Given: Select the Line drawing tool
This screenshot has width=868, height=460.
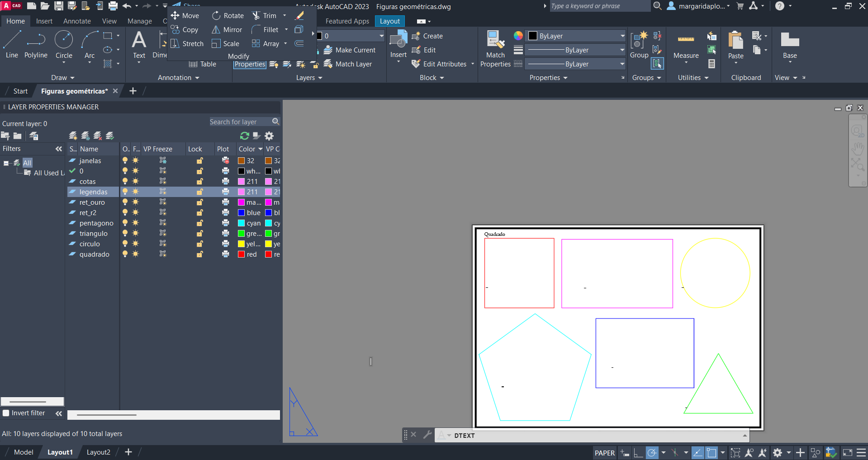Looking at the screenshot, I should (12, 44).
